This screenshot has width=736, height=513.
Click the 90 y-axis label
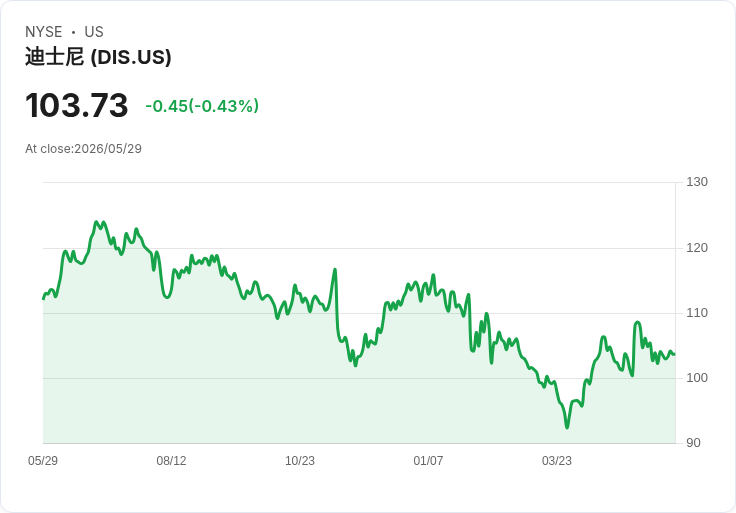(x=693, y=443)
